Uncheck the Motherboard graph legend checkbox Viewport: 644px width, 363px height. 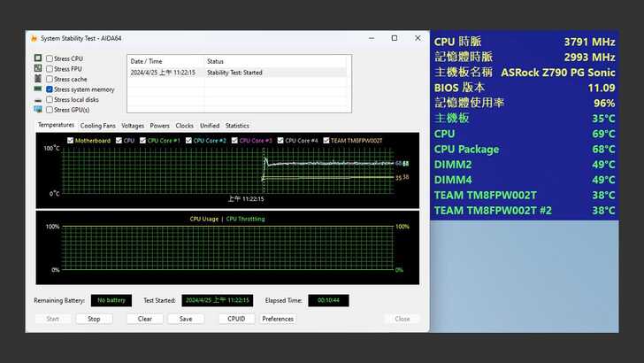(x=71, y=140)
